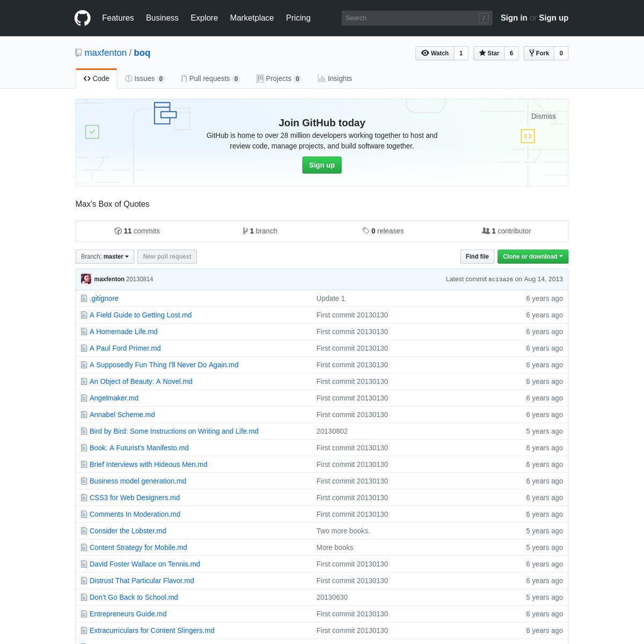Click the Find file button

[477, 257]
